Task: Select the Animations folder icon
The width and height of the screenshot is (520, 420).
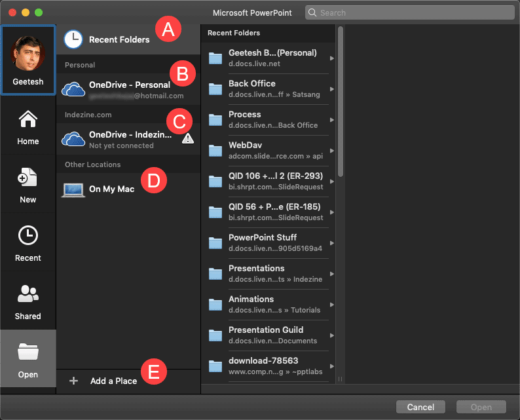Action: pyautogui.click(x=215, y=305)
